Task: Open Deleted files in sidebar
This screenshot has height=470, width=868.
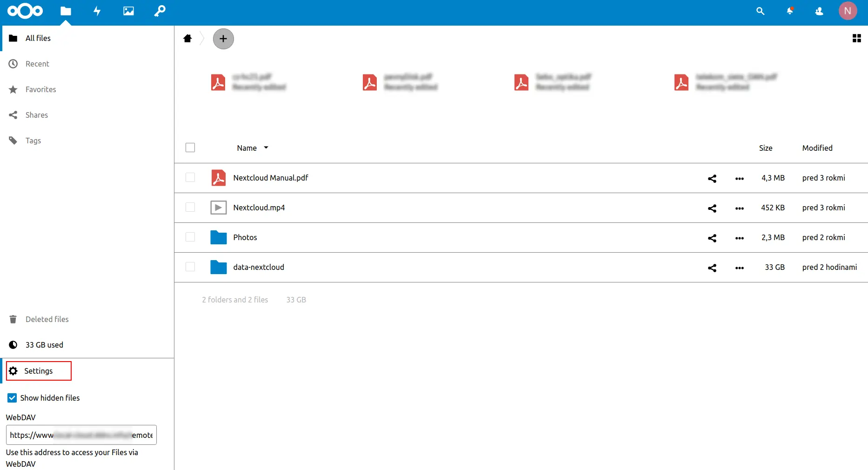Action: [x=88, y=319]
